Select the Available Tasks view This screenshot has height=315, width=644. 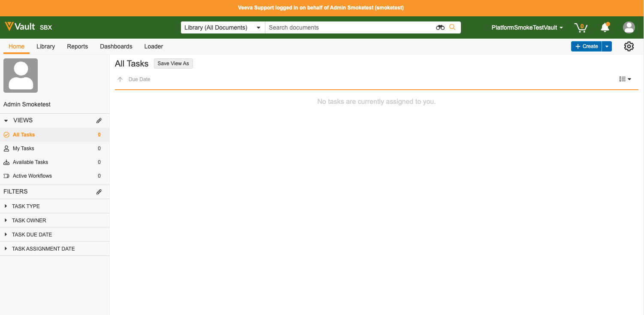click(x=54, y=162)
